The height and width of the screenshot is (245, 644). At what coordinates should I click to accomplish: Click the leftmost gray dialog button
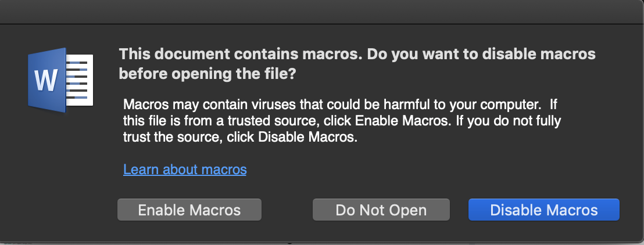click(189, 210)
